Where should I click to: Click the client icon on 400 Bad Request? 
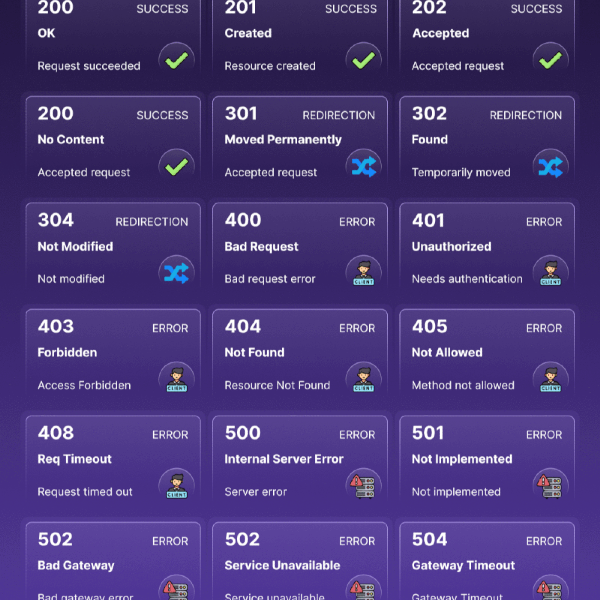363,273
